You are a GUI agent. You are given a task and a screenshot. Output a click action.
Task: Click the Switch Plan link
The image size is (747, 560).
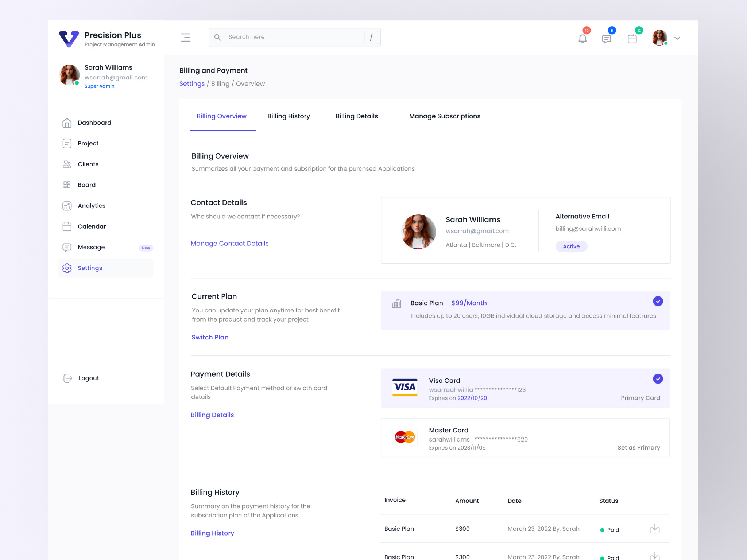(x=210, y=337)
